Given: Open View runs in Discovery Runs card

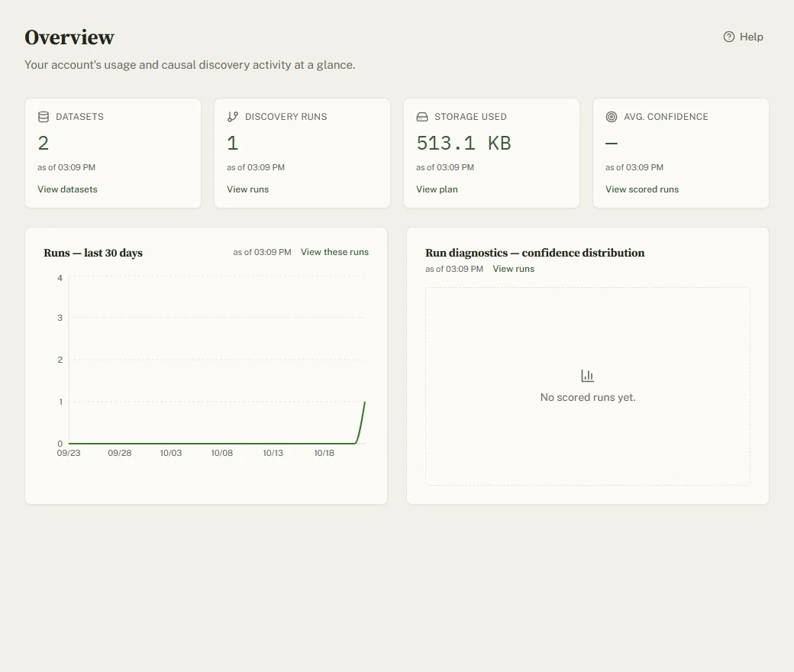Looking at the screenshot, I should coord(247,189).
